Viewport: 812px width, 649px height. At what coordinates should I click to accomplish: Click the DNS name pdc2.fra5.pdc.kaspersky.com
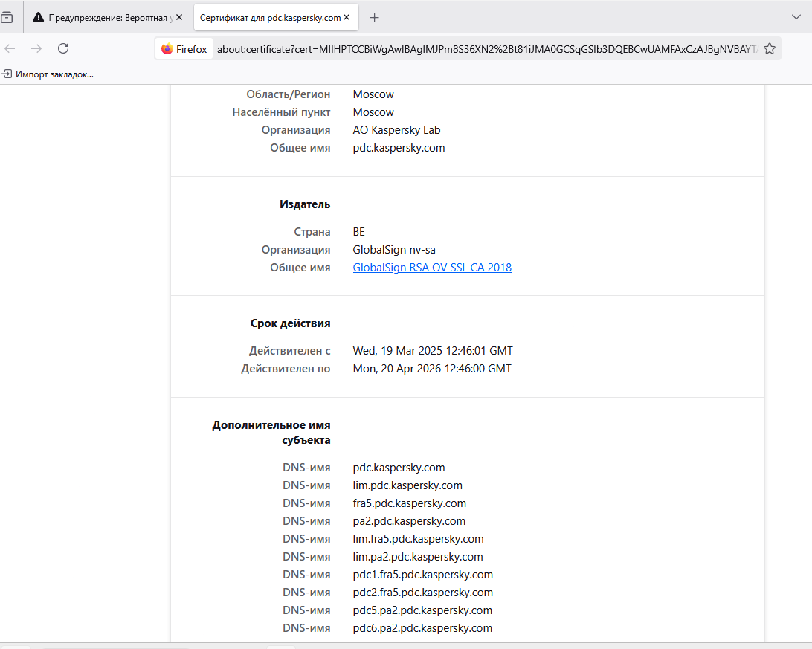422,593
